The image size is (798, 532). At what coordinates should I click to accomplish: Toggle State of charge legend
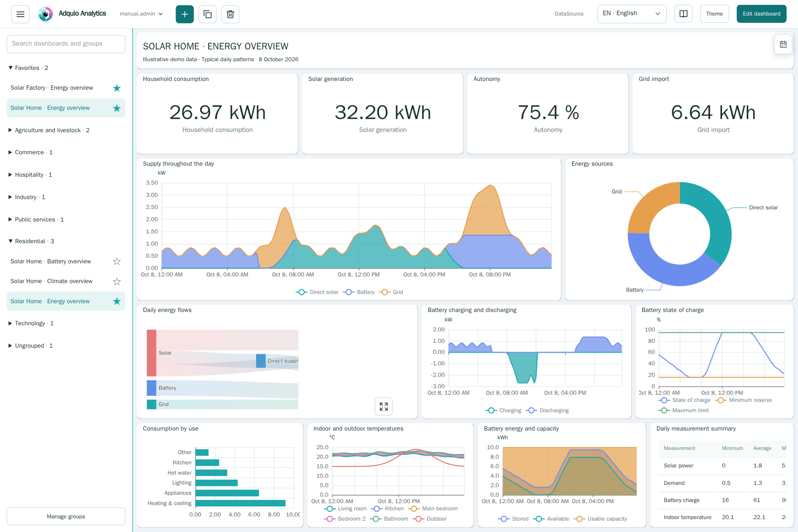pos(684,400)
